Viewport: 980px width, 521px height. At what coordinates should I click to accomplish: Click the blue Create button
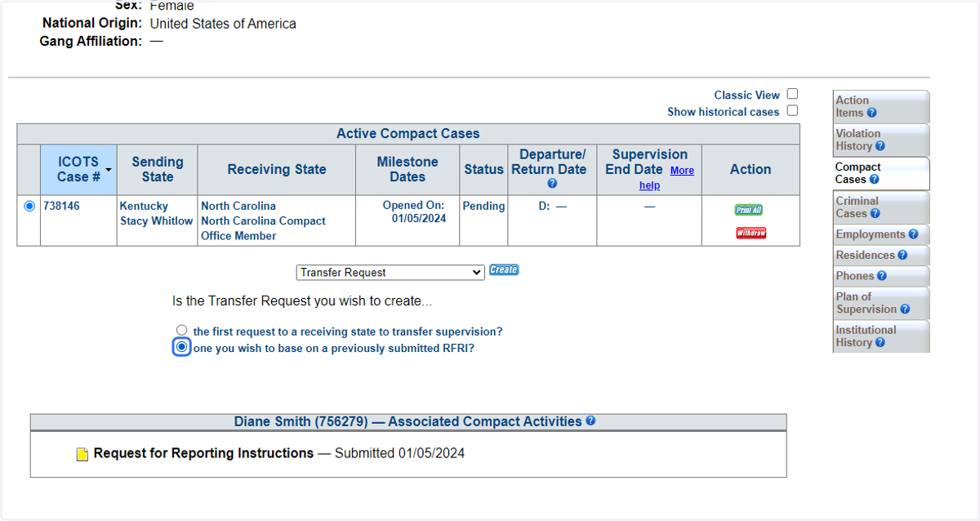[504, 270]
